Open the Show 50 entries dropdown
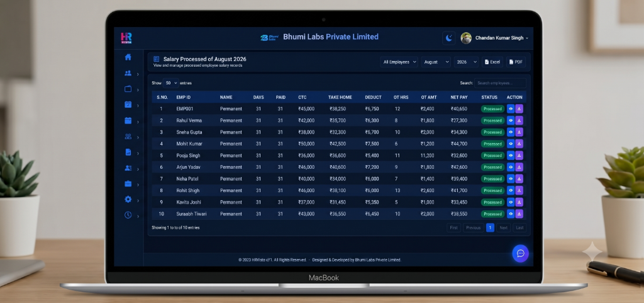644x303 pixels. click(170, 83)
